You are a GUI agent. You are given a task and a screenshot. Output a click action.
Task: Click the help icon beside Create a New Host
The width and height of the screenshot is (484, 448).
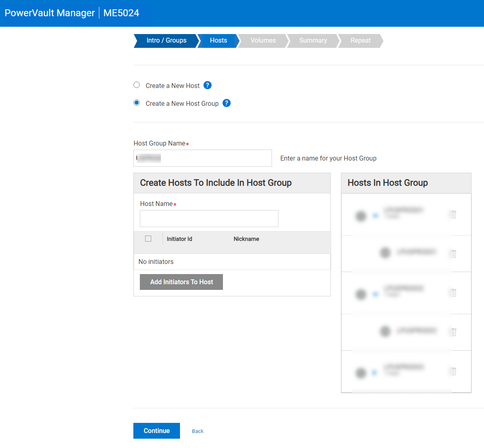(208, 85)
